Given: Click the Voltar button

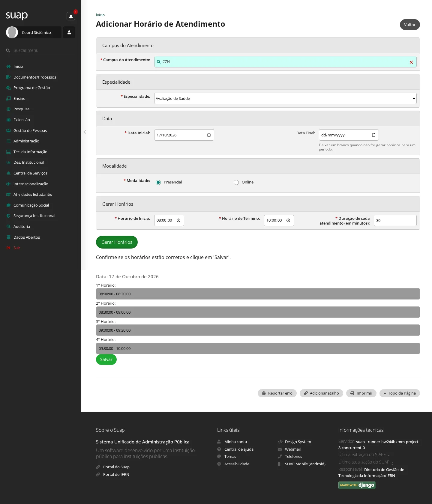Looking at the screenshot, I should tap(410, 25).
